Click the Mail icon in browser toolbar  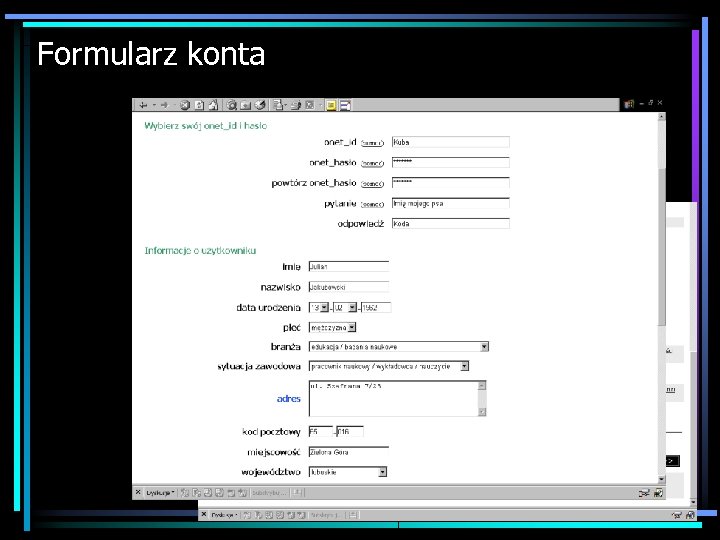pyautogui.click(x=277, y=105)
